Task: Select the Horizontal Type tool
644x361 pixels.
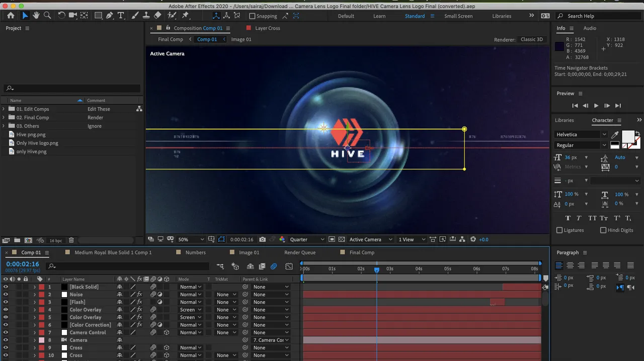Action: point(121,16)
